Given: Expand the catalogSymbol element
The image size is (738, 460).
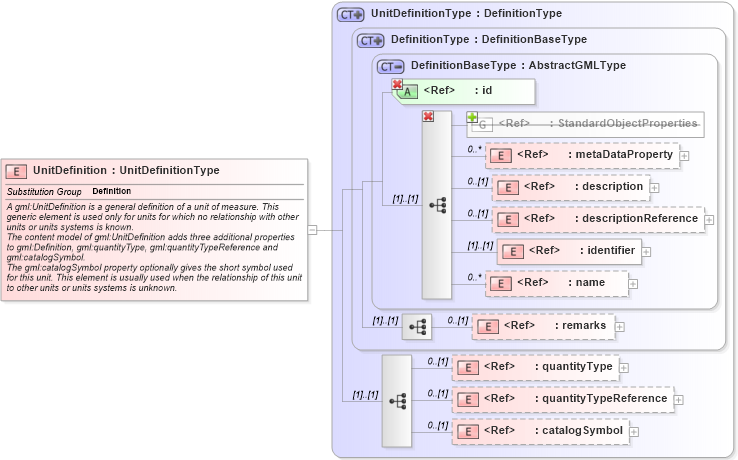Looking at the screenshot, I should pyautogui.click(x=634, y=432).
